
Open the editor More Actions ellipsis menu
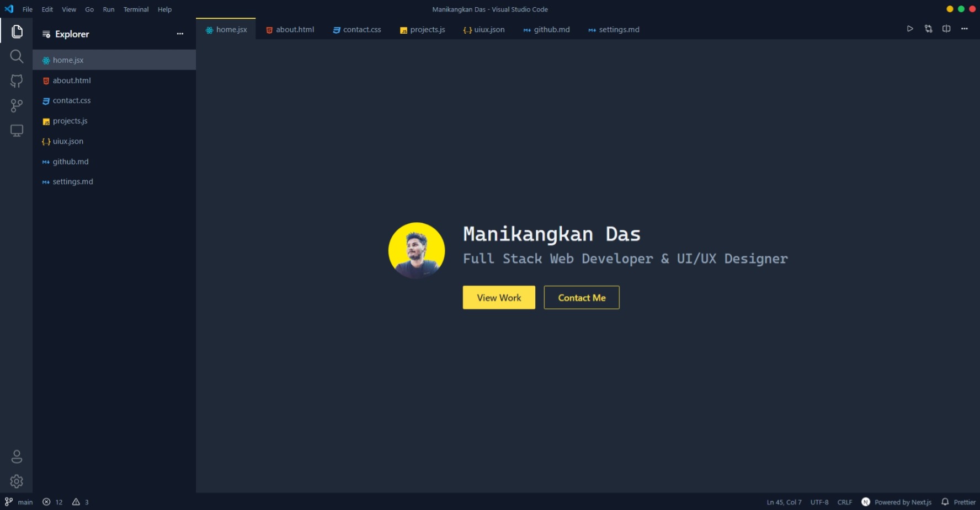click(x=965, y=29)
